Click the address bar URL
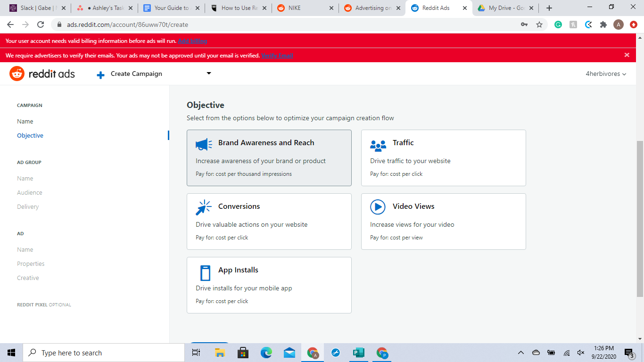 pyautogui.click(x=127, y=25)
